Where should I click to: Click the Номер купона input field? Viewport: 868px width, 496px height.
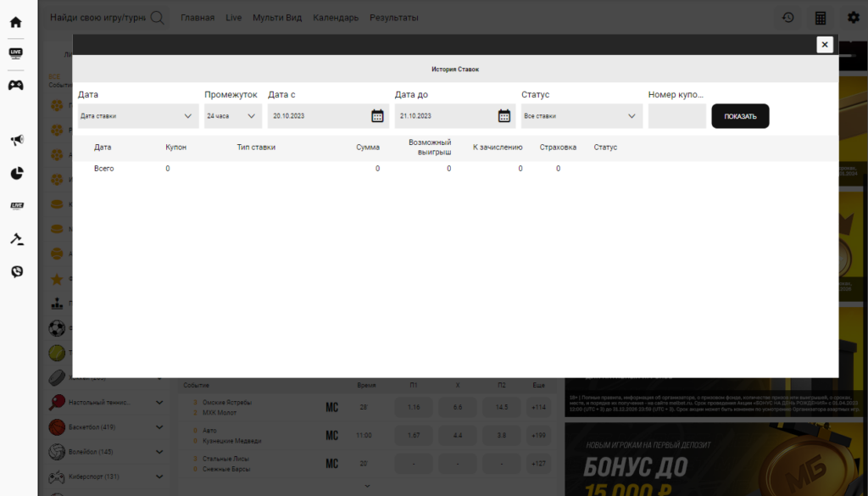coord(677,116)
